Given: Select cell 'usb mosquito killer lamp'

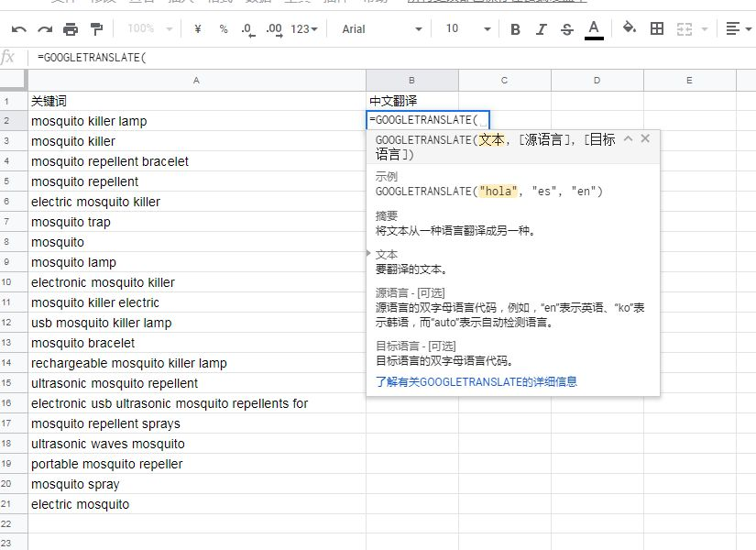Looking at the screenshot, I should [197, 323].
